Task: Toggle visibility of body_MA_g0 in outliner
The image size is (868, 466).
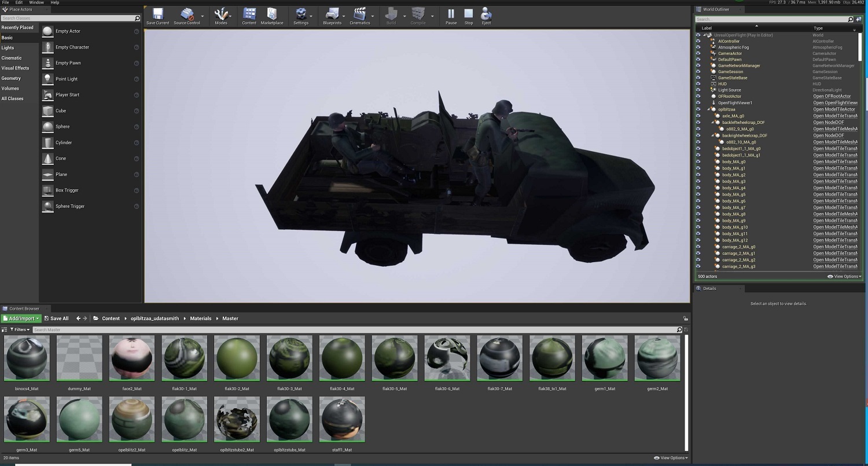Action: pos(698,162)
